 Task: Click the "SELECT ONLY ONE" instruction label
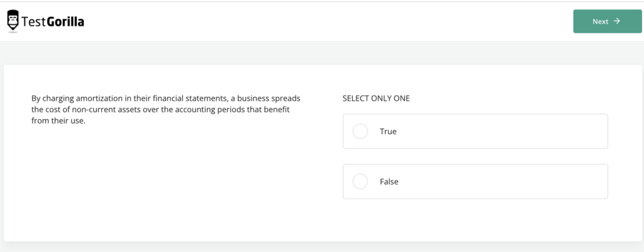[x=376, y=99]
